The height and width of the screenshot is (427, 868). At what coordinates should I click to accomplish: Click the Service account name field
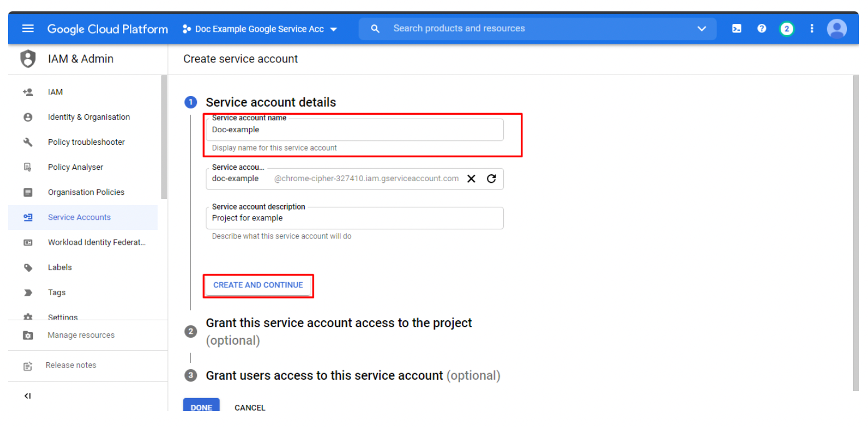[355, 129]
